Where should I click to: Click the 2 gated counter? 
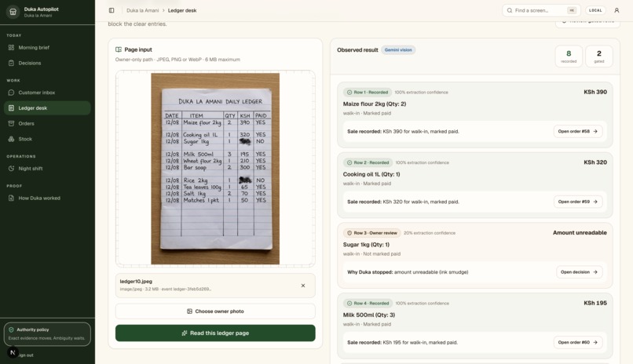click(x=598, y=56)
